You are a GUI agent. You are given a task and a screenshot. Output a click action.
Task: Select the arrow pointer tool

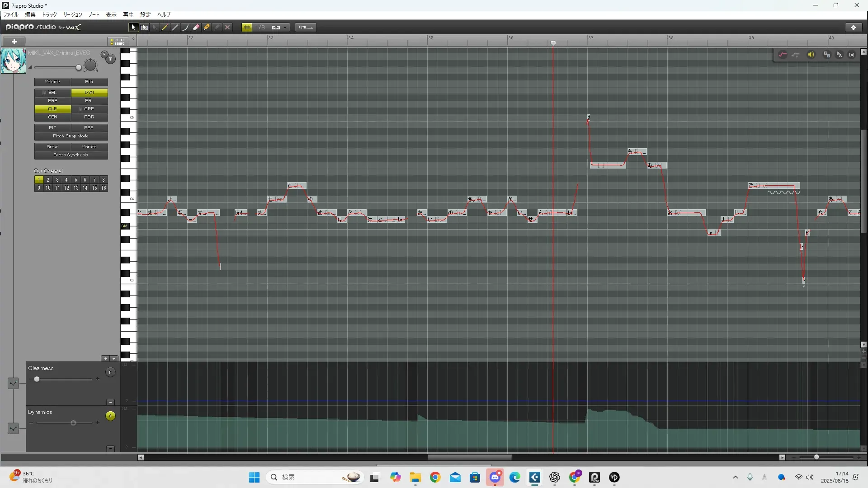pos(133,28)
